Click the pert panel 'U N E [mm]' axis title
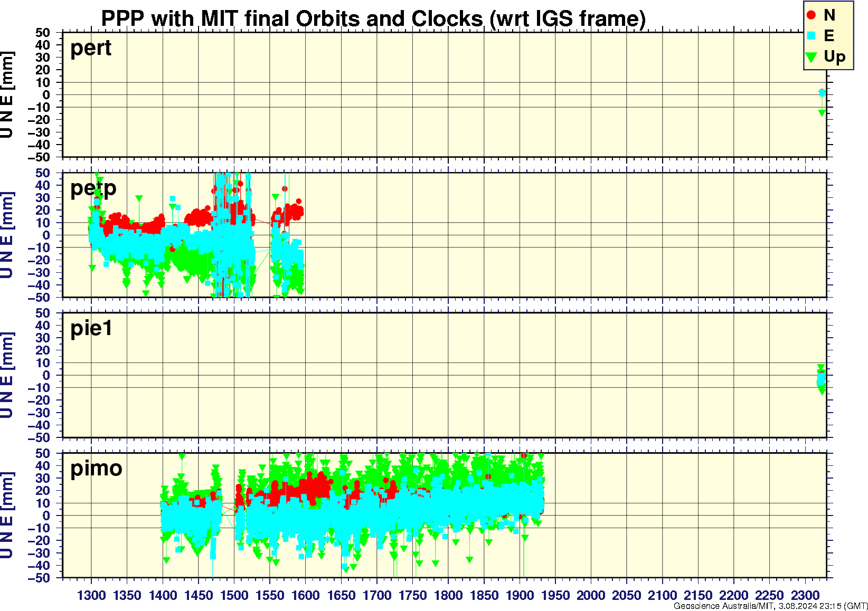868x611 pixels. click(x=7, y=95)
